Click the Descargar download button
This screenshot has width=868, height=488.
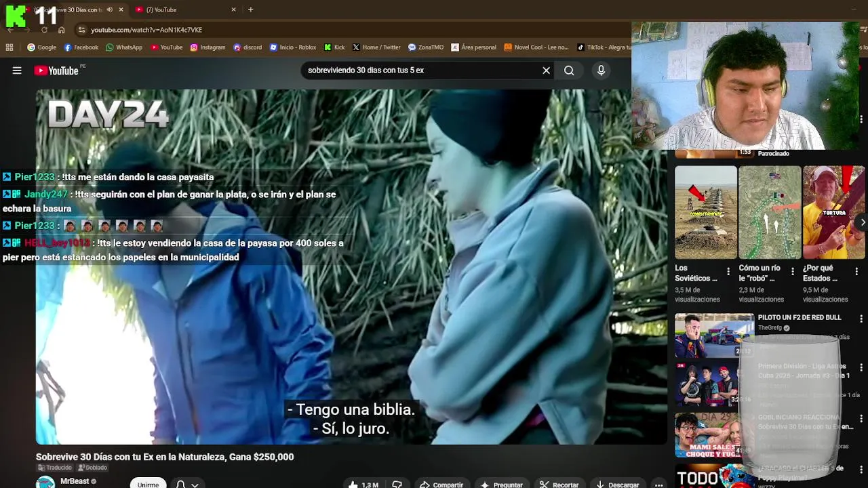[x=617, y=485]
